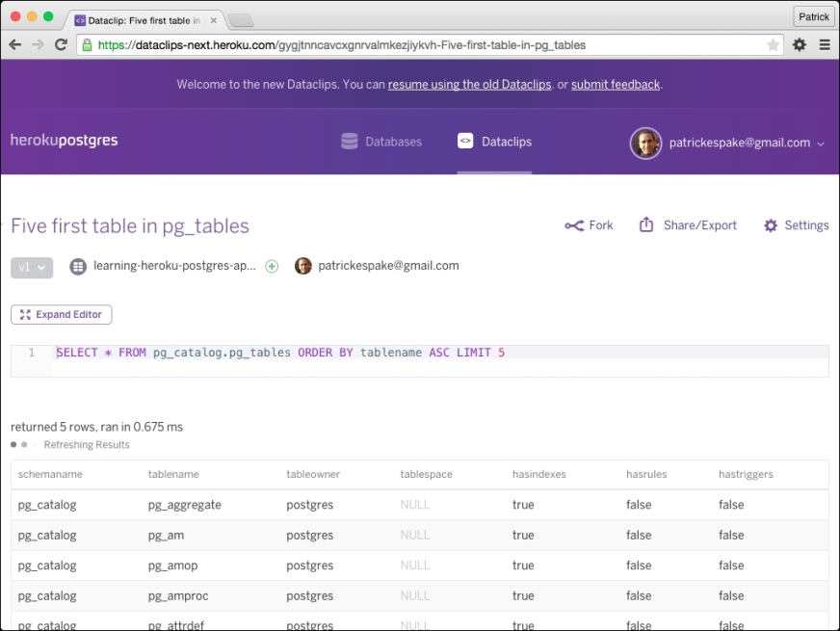Close the Dataclip browser tab
Image resolution: width=840 pixels, height=631 pixels.
point(213,20)
